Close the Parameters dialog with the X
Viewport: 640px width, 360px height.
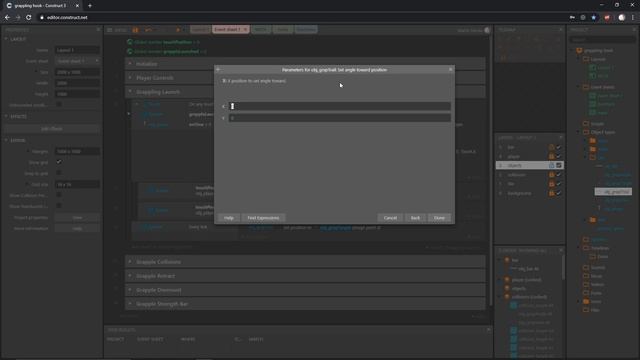pyautogui.click(x=451, y=69)
